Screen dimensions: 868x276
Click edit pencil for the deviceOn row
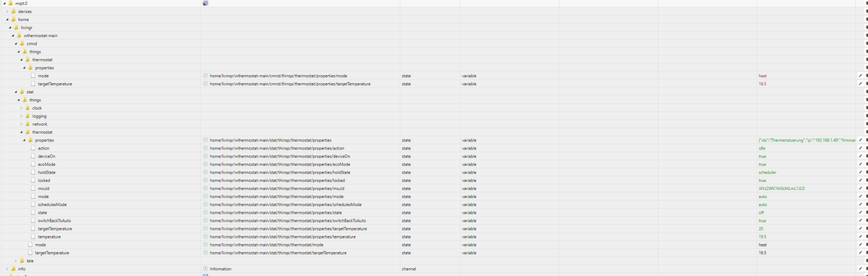pos(860,156)
